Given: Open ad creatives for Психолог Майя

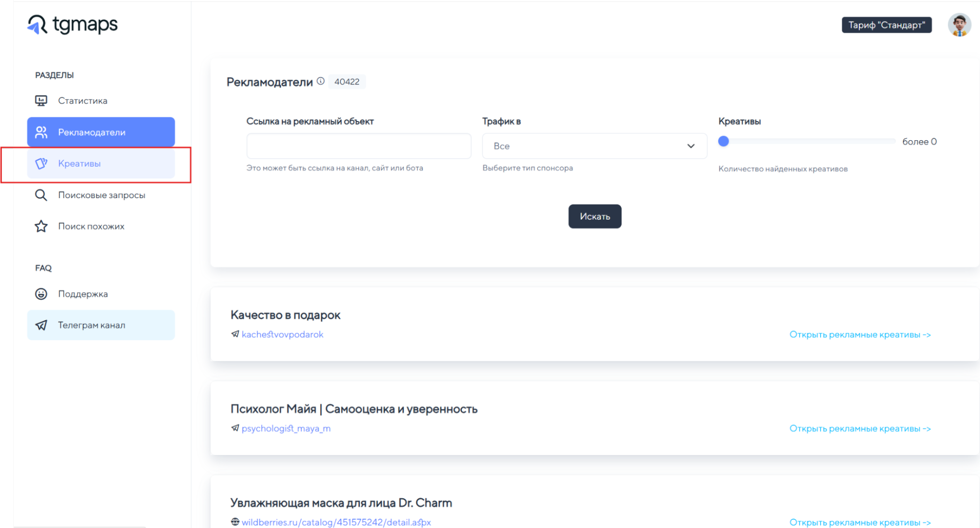Looking at the screenshot, I should pos(860,428).
